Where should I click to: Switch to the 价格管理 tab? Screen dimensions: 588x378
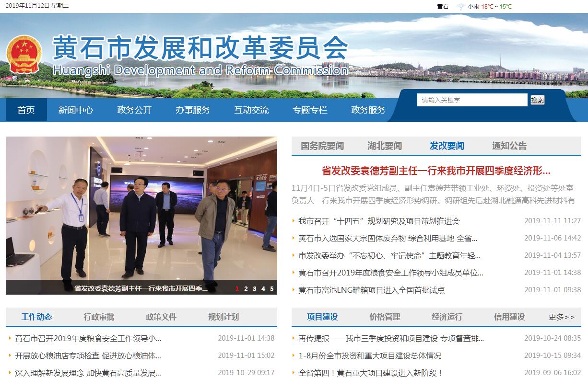pos(385,317)
